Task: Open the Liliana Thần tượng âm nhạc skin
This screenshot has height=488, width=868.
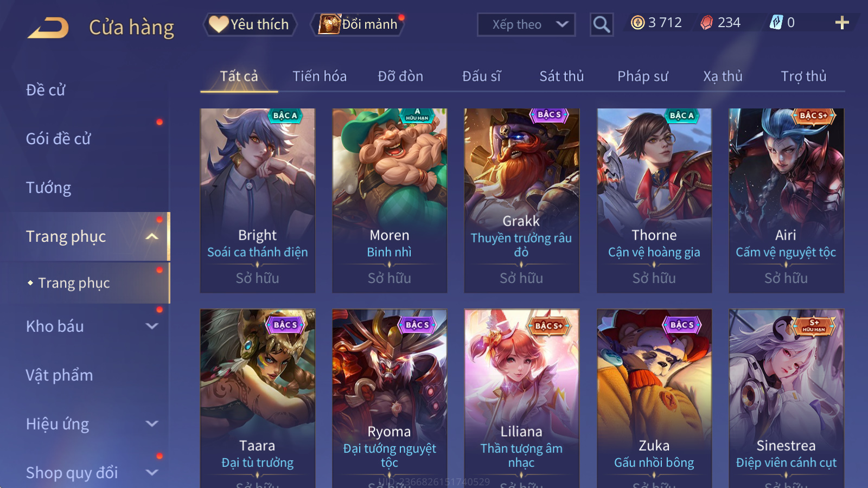Action: click(521, 399)
